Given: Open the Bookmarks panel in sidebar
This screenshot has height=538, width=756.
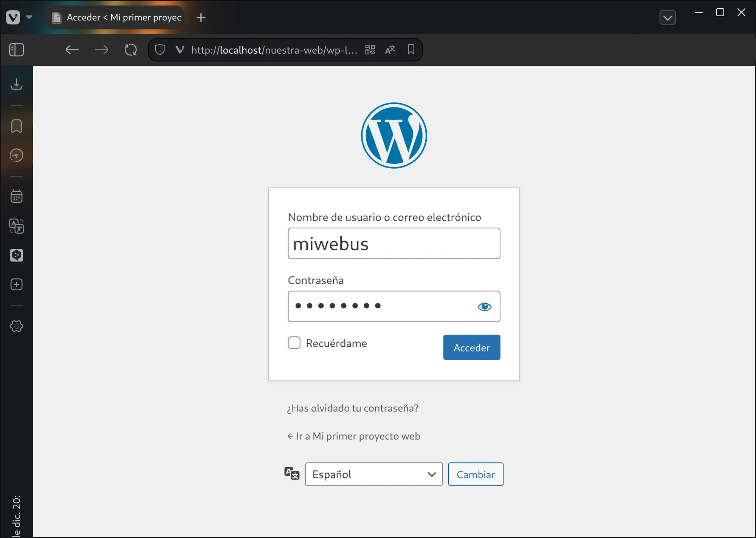Looking at the screenshot, I should coord(16,126).
